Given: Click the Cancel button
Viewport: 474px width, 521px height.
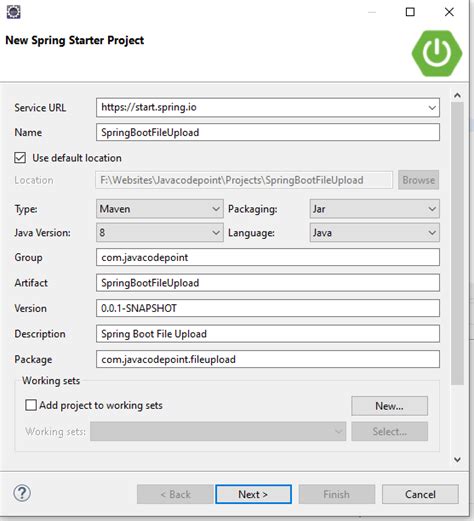Looking at the screenshot, I should 420,494.
